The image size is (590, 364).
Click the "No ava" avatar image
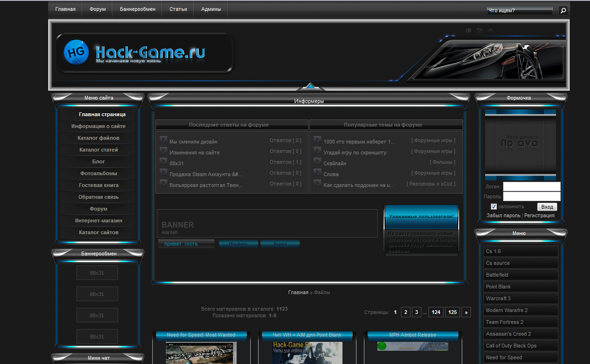click(x=520, y=144)
